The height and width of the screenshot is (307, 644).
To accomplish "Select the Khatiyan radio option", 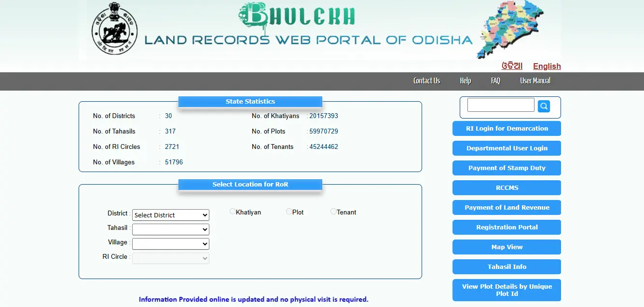I will pyautogui.click(x=233, y=212).
